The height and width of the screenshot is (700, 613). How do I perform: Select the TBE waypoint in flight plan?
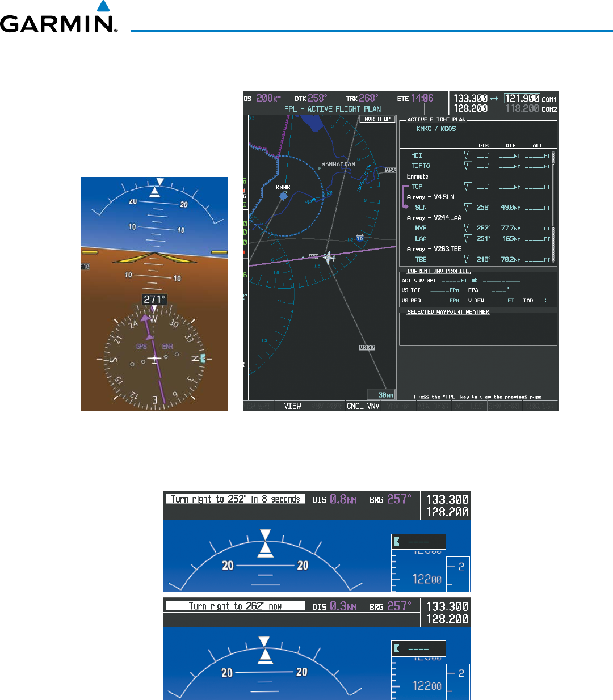click(x=421, y=259)
